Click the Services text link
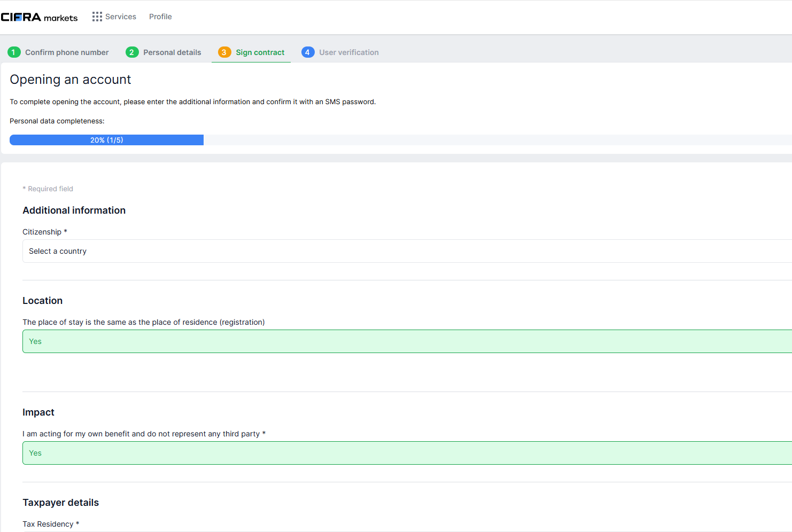Viewport: 792px width, 532px height. (121, 17)
